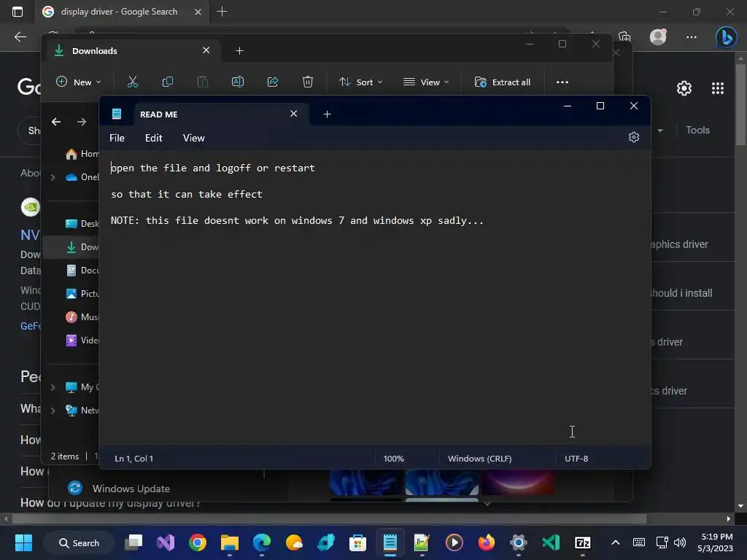This screenshot has width=747, height=560.
Task: Expand the Network tree node
Action: (x=53, y=411)
